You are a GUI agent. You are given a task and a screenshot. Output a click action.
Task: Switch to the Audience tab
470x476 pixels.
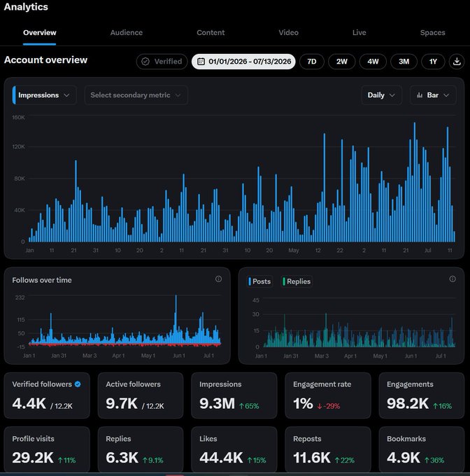[127, 33]
